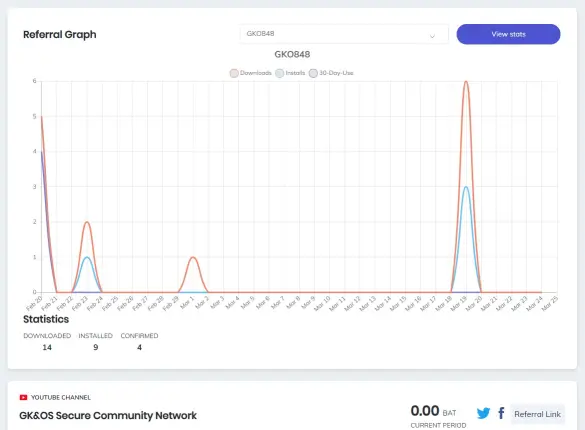Viewport: 585px width, 430px height.
Task: Click the Feb 20 axis label
Action: tap(34, 303)
